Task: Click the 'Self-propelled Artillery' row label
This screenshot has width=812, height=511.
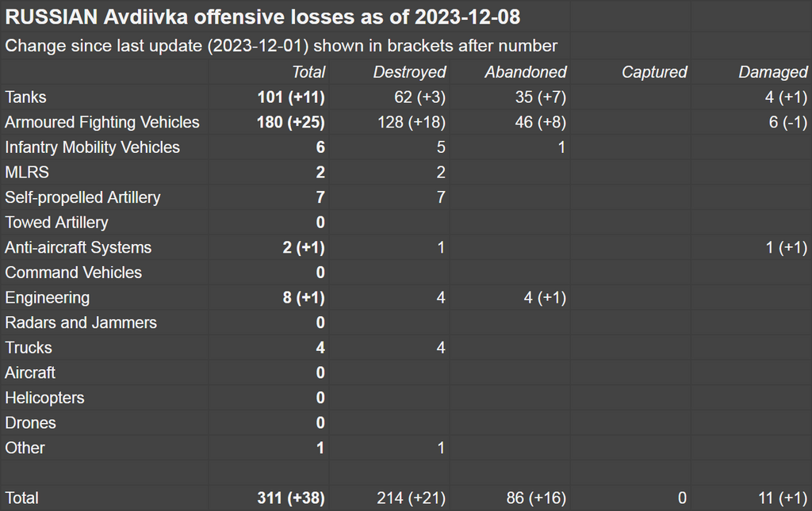Action: pos(82,197)
